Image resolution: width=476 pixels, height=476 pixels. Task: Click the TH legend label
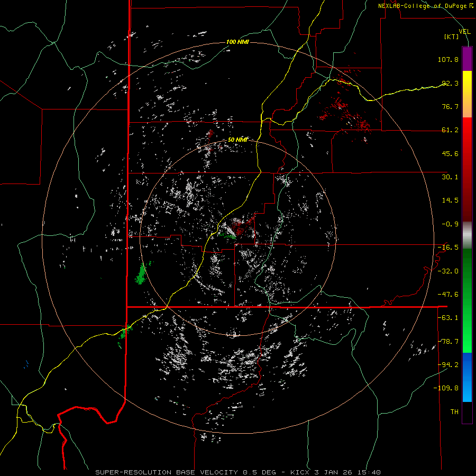coord(454,412)
